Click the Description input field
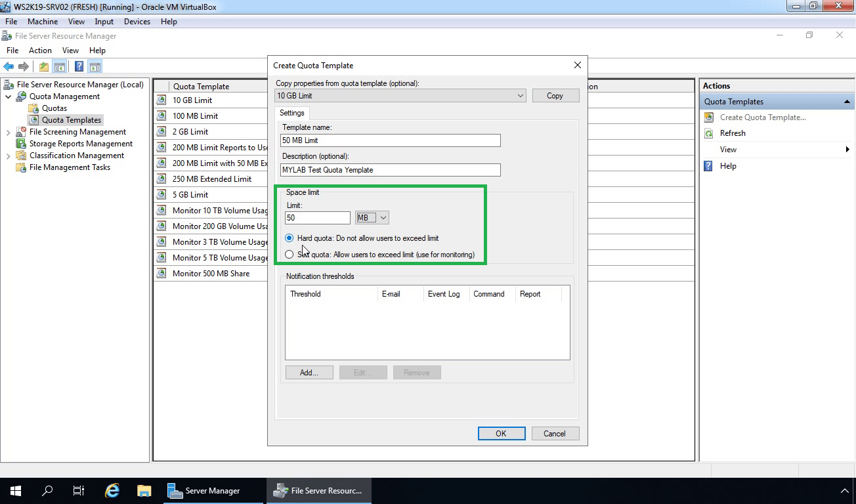856x504 pixels. coord(391,170)
